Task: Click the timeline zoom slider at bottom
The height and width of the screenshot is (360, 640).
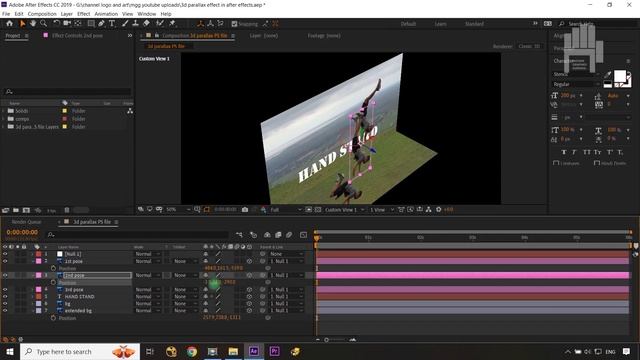Action: point(327,340)
